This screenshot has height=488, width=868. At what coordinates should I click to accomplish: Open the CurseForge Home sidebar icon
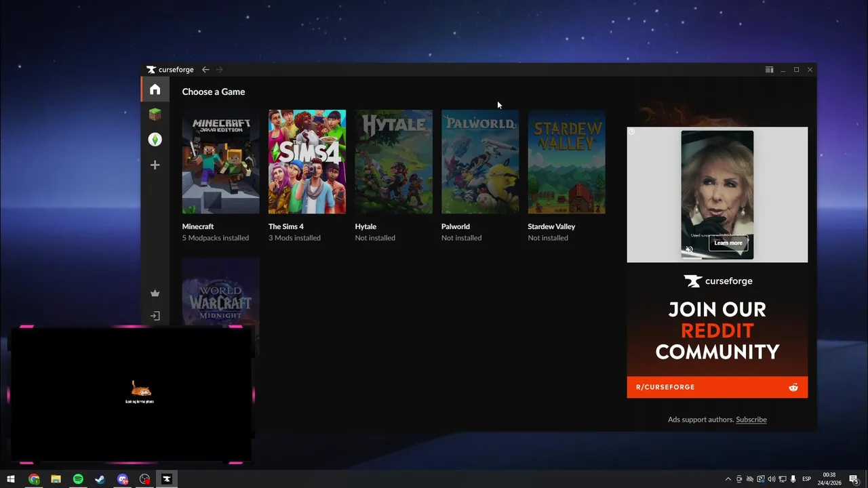click(155, 89)
